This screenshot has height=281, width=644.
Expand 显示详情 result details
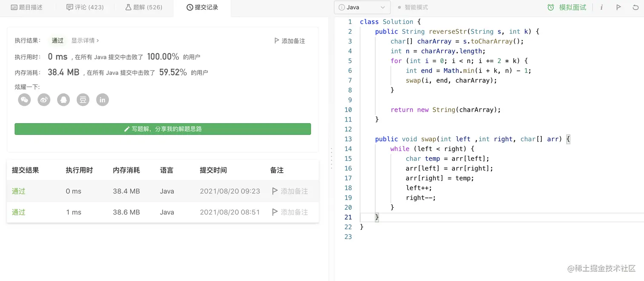pos(85,41)
